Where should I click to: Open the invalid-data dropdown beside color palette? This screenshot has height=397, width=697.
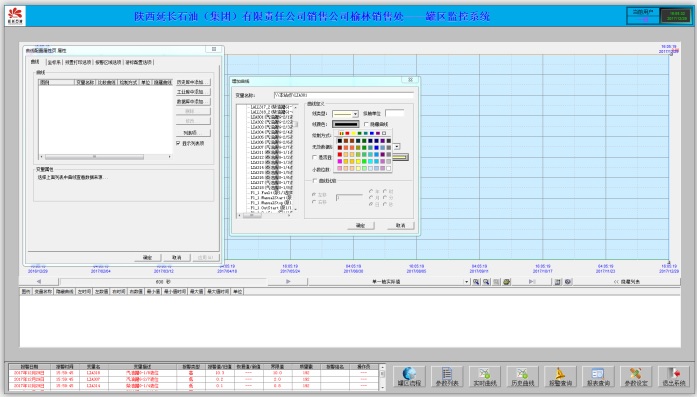(396, 147)
